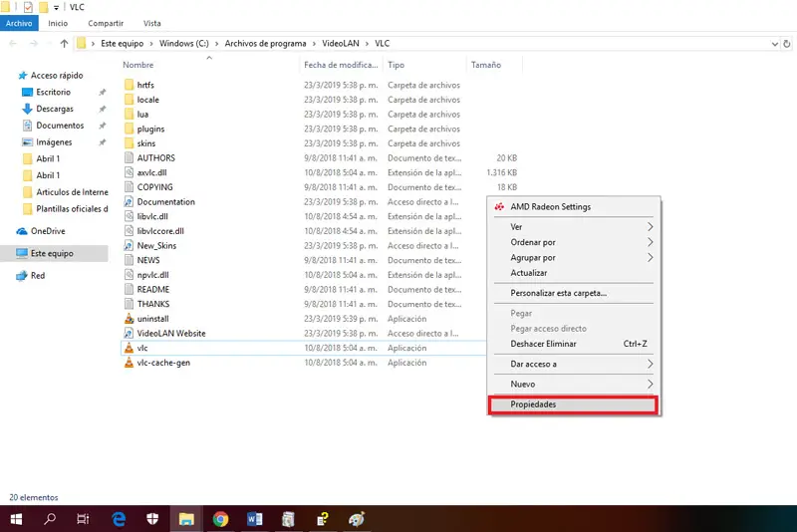Open the taskbar Search icon
The height and width of the screenshot is (532, 797).
click(50, 519)
